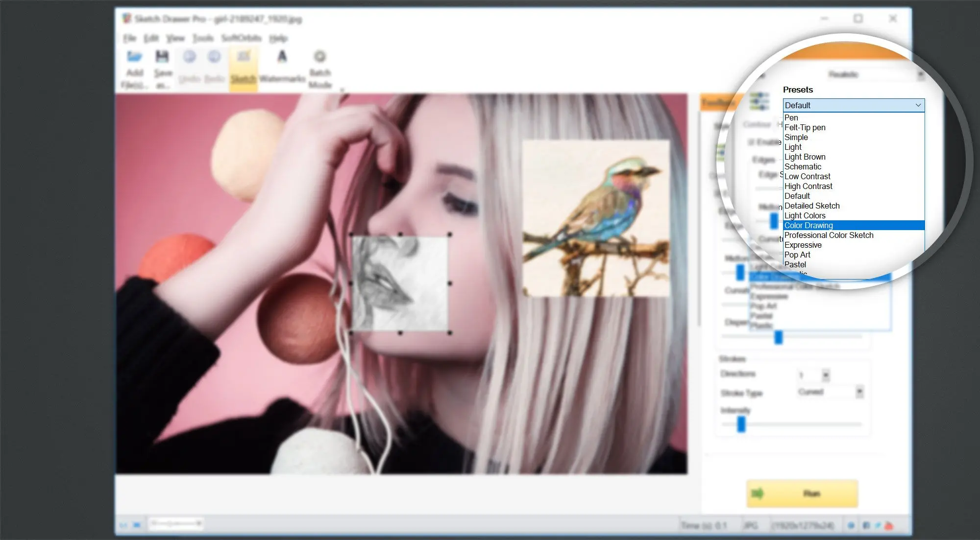
Task: Select Color Drawing from presets dropdown
Action: [x=808, y=225]
